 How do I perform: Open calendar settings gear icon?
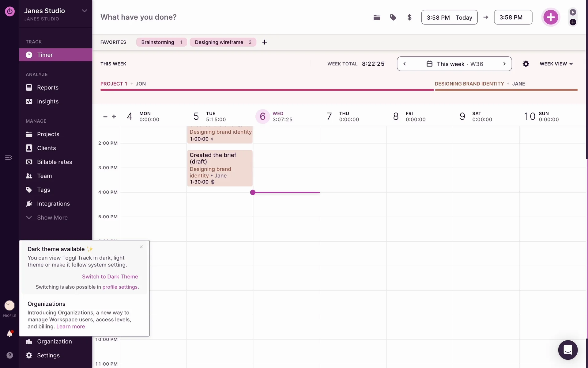tap(526, 64)
